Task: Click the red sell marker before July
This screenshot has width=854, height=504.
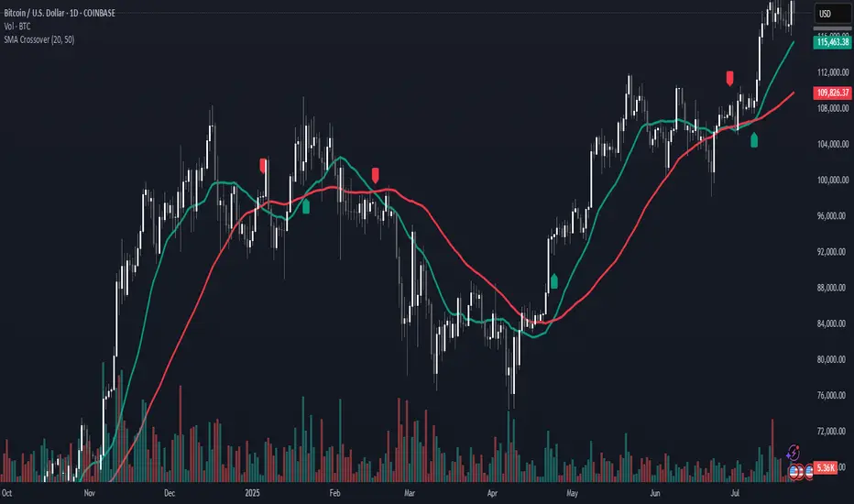Action: [x=729, y=78]
